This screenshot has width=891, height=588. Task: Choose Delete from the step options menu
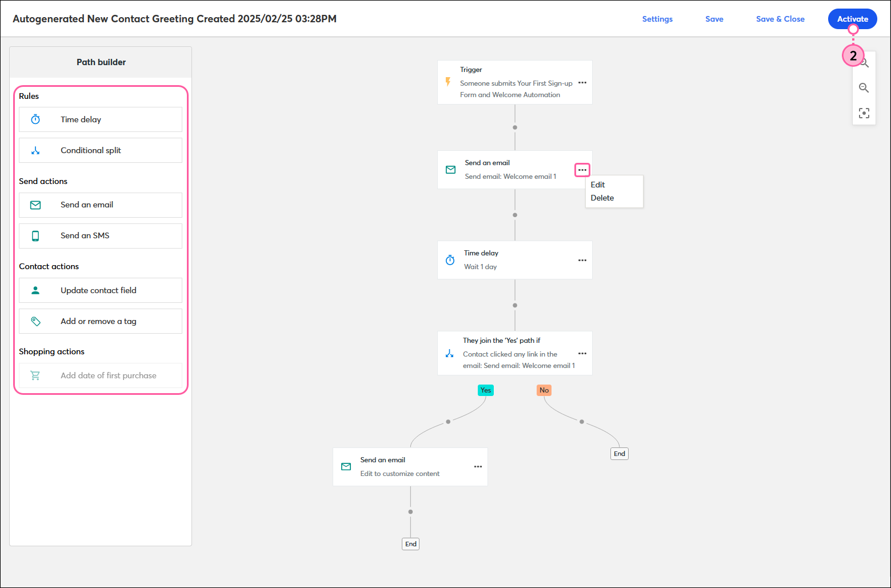click(602, 198)
